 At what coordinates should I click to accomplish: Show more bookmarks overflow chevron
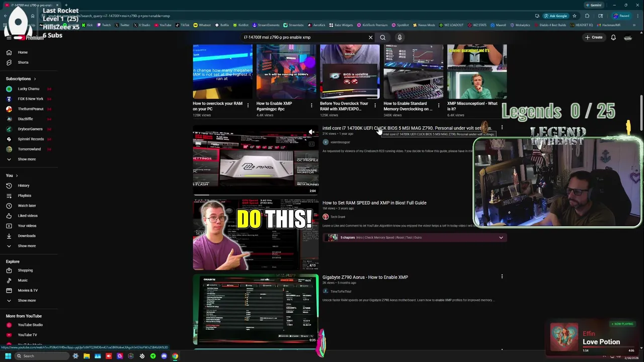(x=634, y=25)
